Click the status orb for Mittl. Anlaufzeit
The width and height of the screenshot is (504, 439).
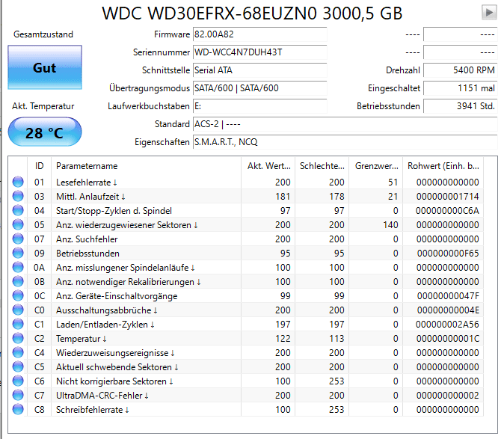coord(18,196)
